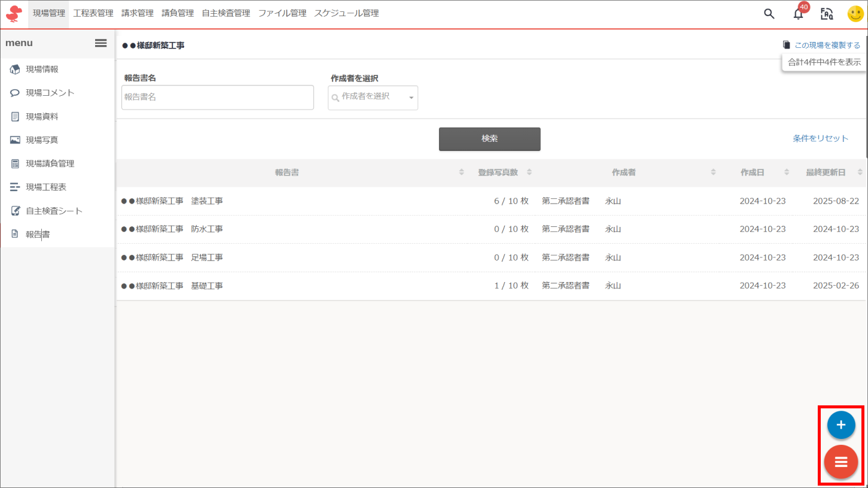Focus the 報告書名 input field
This screenshot has height=488, width=868.
(x=218, y=98)
